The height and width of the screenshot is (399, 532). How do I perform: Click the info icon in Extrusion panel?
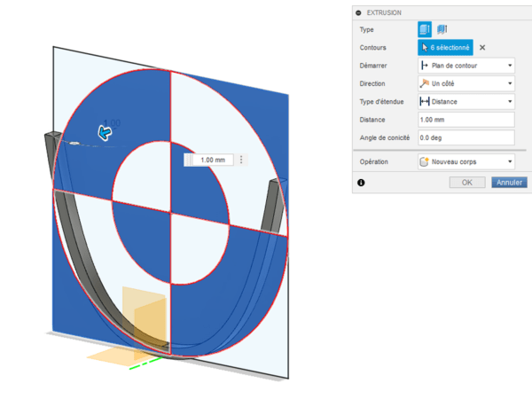coord(361,182)
